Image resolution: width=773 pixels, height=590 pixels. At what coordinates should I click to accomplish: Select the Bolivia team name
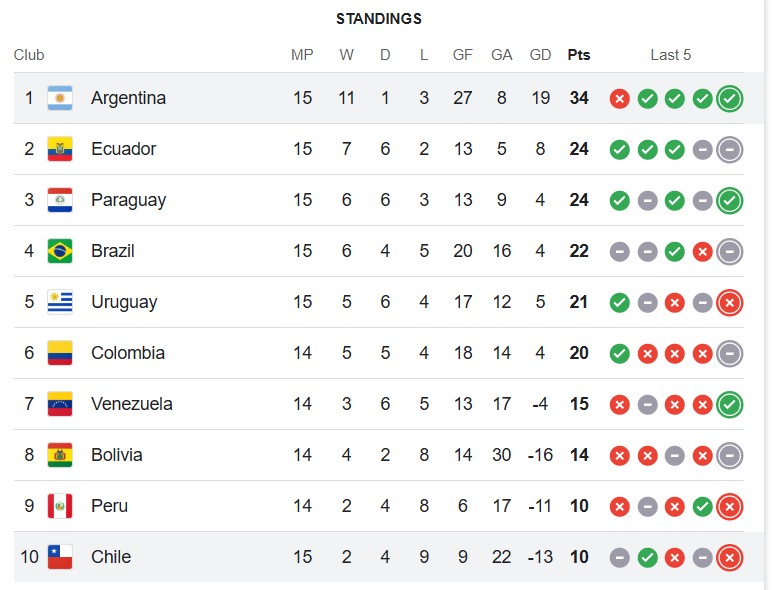pos(117,455)
